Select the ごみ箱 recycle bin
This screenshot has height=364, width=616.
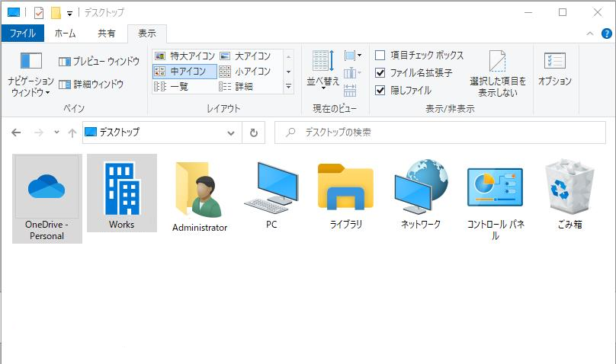point(569,193)
